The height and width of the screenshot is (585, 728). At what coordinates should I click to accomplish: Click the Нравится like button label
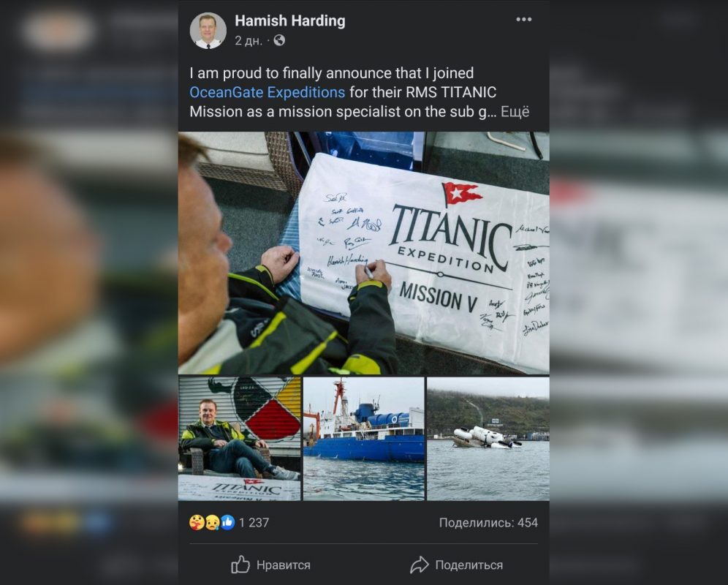tap(283, 565)
